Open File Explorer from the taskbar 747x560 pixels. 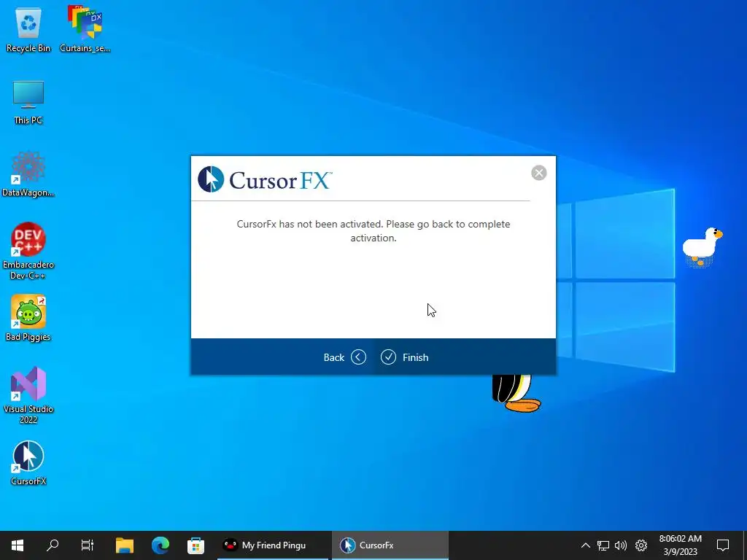click(x=125, y=545)
